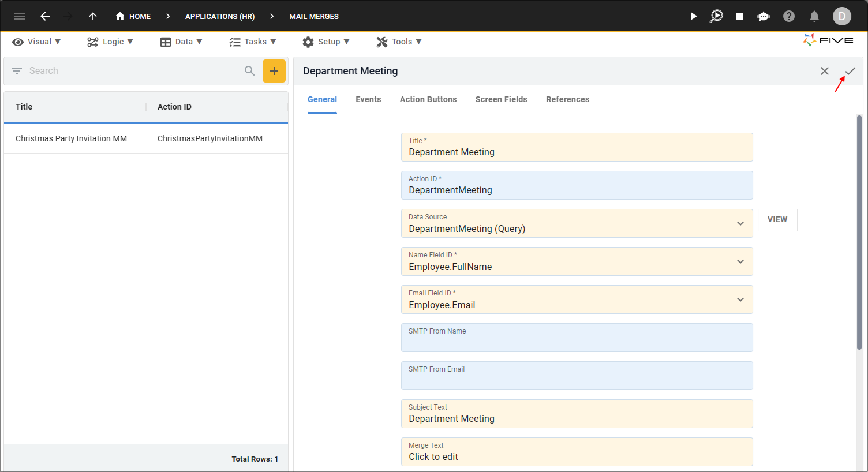
Task: Click the filter icon in the search bar
Action: [17, 70]
